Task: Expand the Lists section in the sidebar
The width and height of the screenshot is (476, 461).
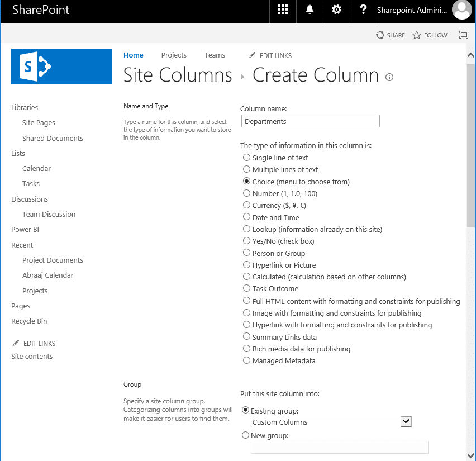Action: (x=17, y=153)
